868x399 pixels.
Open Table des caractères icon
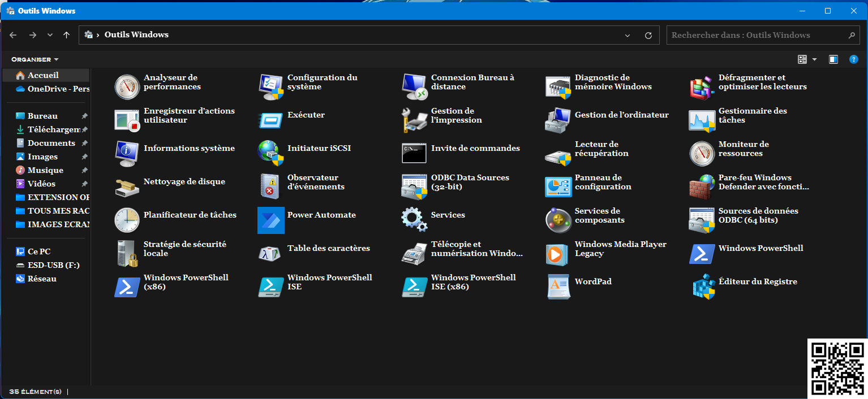tap(270, 253)
